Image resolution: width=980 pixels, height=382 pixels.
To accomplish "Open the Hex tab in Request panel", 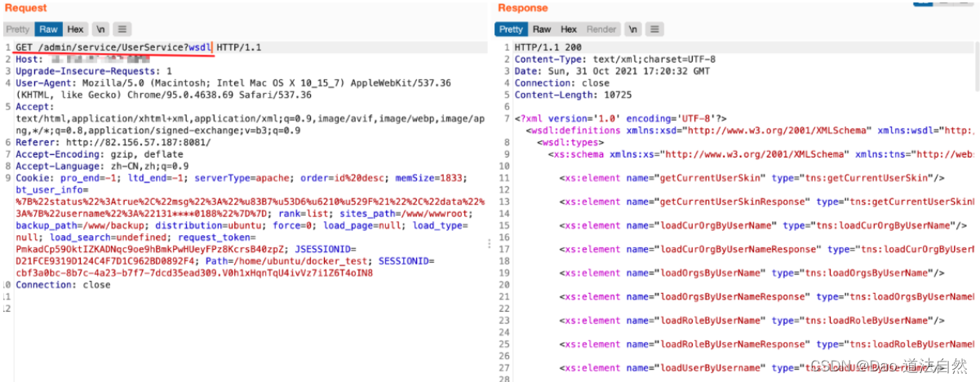I will (75, 29).
